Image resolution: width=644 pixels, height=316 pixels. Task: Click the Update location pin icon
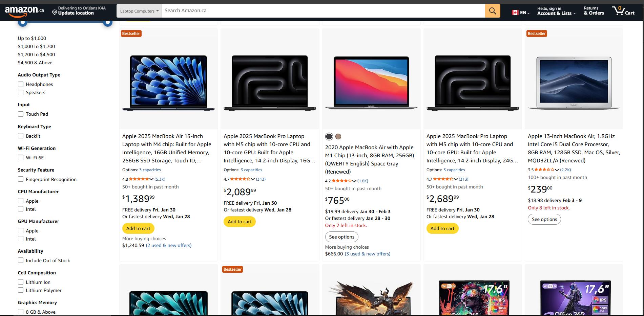(x=55, y=13)
